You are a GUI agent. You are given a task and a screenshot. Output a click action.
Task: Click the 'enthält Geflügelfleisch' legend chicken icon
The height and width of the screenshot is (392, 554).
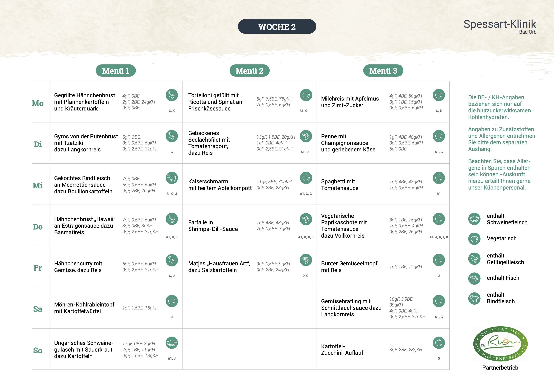click(474, 259)
